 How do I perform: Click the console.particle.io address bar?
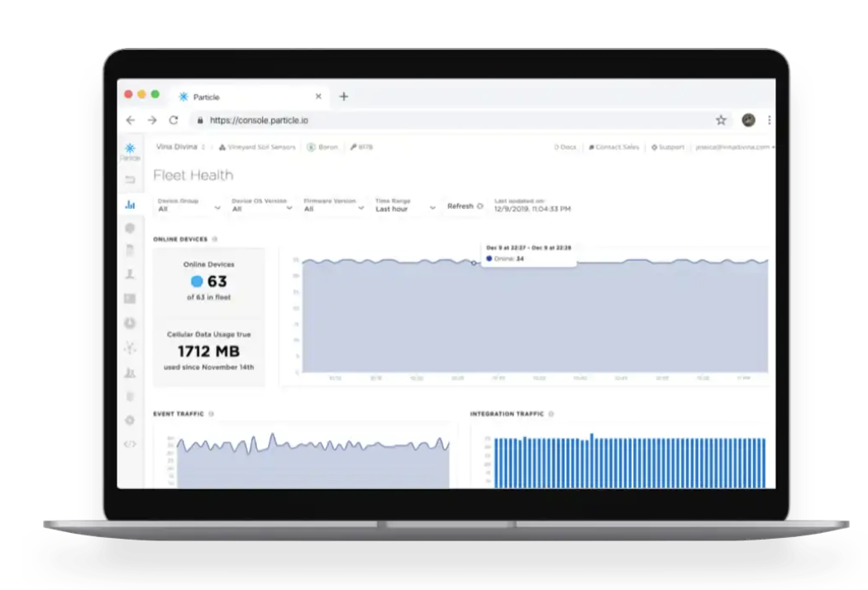click(453, 120)
